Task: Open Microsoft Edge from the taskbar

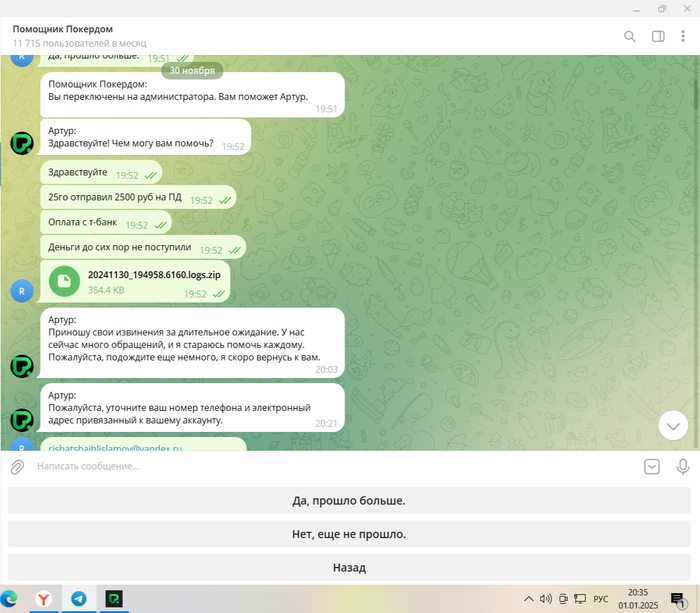Action: (9, 599)
